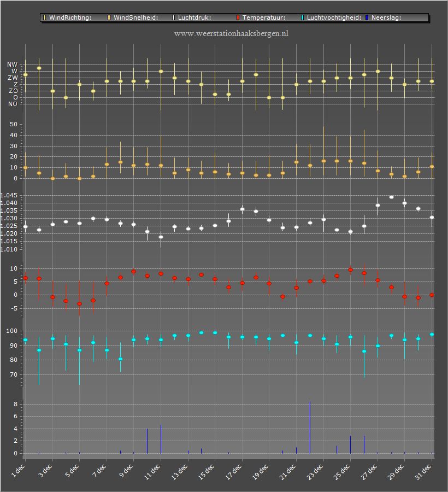Viewport: 448px width, 492px height.
Task: Click the 9 dec axis label
Action: tap(126, 471)
